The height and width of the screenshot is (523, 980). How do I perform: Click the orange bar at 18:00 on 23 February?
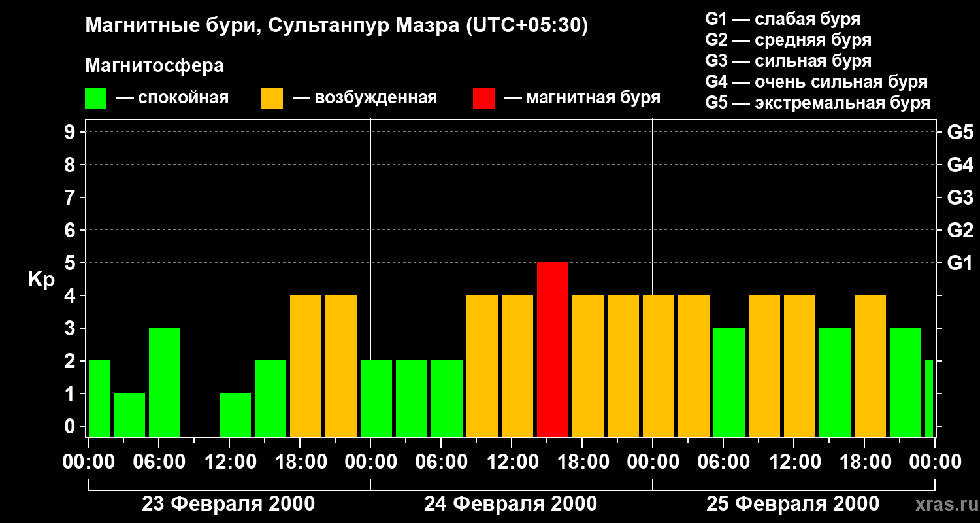click(306, 365)
